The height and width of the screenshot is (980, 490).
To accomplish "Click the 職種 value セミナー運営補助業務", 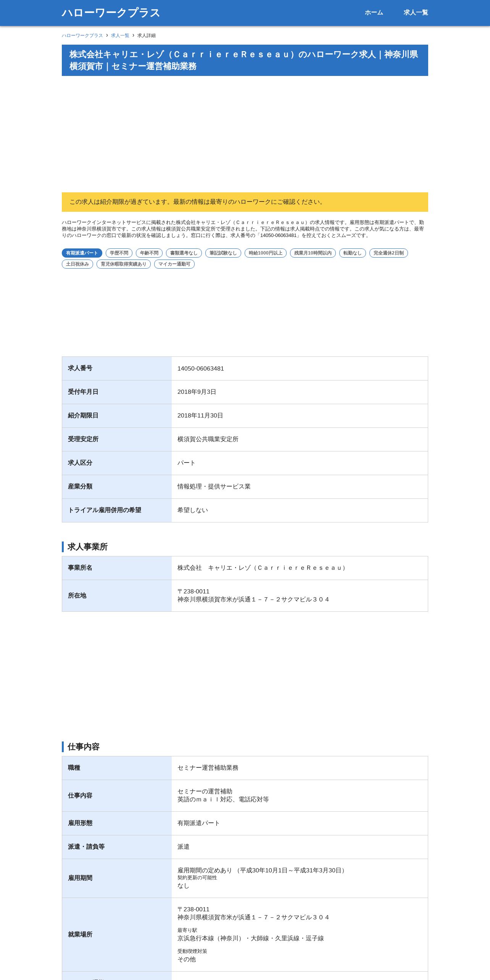I will coord(208,768).
